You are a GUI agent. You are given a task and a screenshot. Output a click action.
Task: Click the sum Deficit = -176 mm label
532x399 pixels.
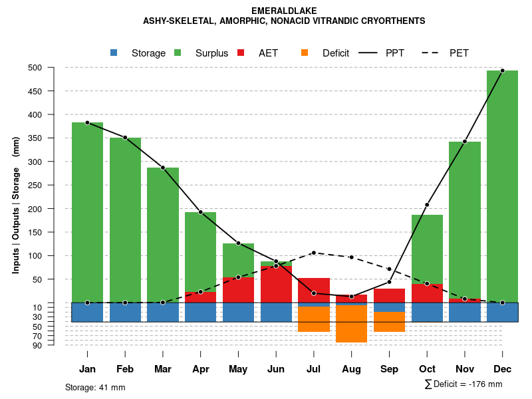(x=463, y=384)
